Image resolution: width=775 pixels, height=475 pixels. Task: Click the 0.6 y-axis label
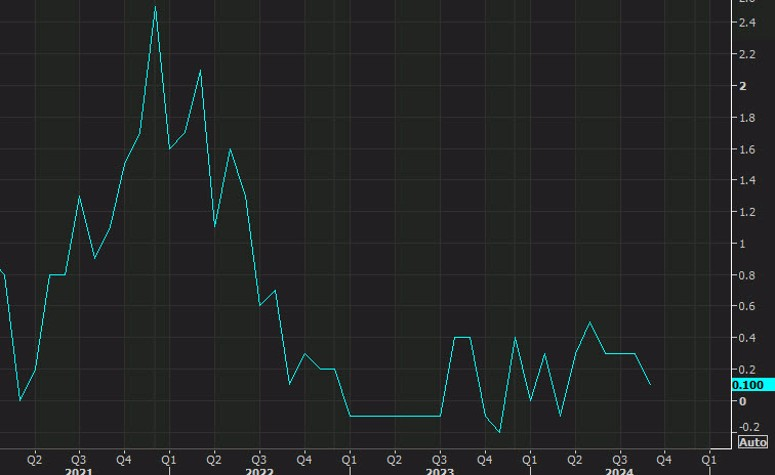pos(747,306)
